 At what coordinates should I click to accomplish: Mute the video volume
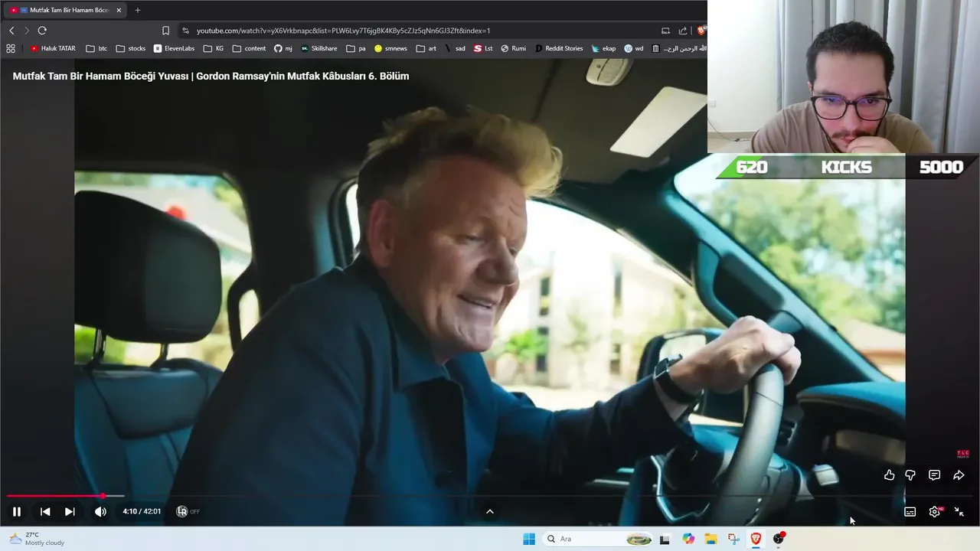pyautogui.click(x=100, y=511)
